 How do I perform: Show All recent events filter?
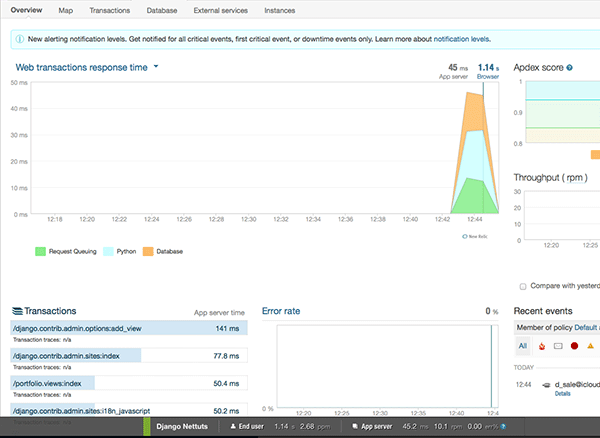pos(523,346)
